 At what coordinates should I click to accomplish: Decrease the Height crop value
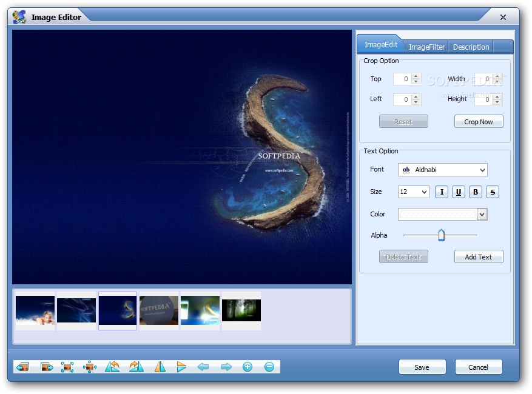pos(497,102)
